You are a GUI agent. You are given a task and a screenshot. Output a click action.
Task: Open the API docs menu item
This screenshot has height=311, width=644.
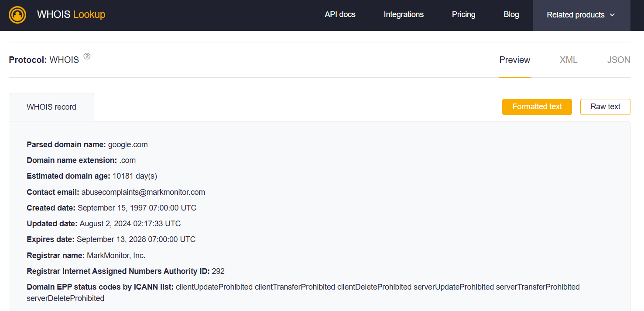(x=340, y=14)
